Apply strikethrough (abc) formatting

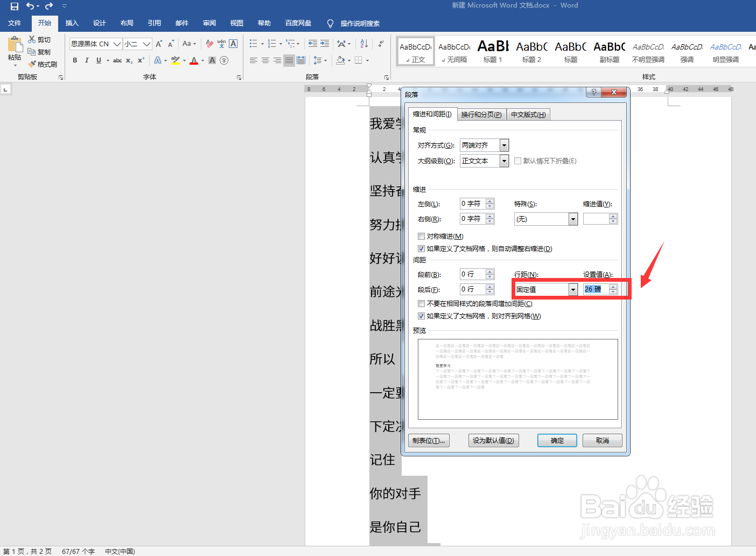pos(117,60)
